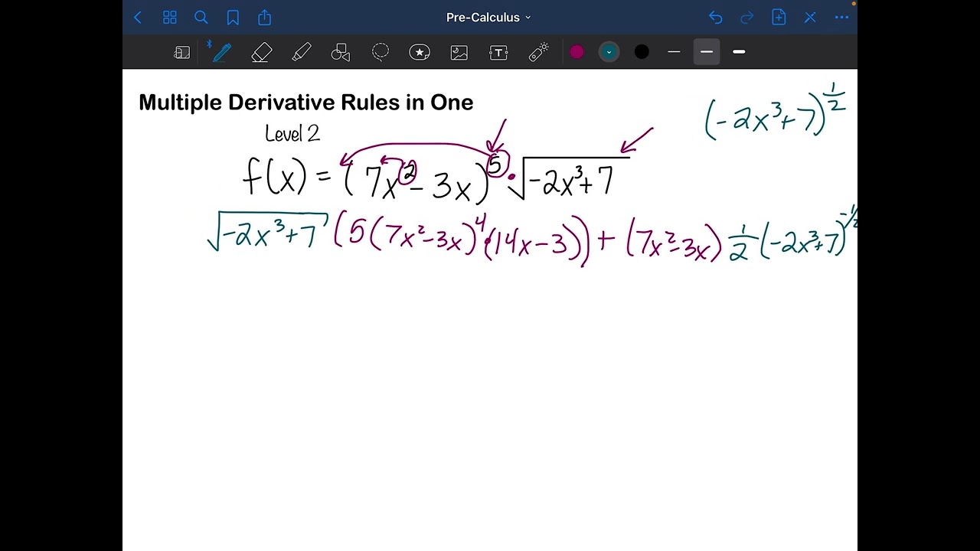Activate the laser pointer tool
The height and width of the screenshot is (551, 980).
(539, 52)
